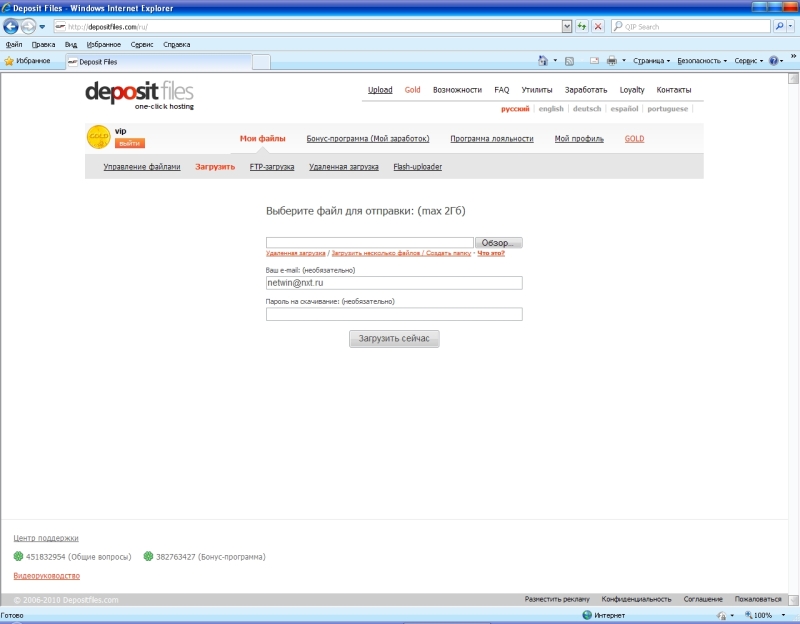Switch site language to español
The width and height of the screenshot is (800, 624).
pos(624,109)
